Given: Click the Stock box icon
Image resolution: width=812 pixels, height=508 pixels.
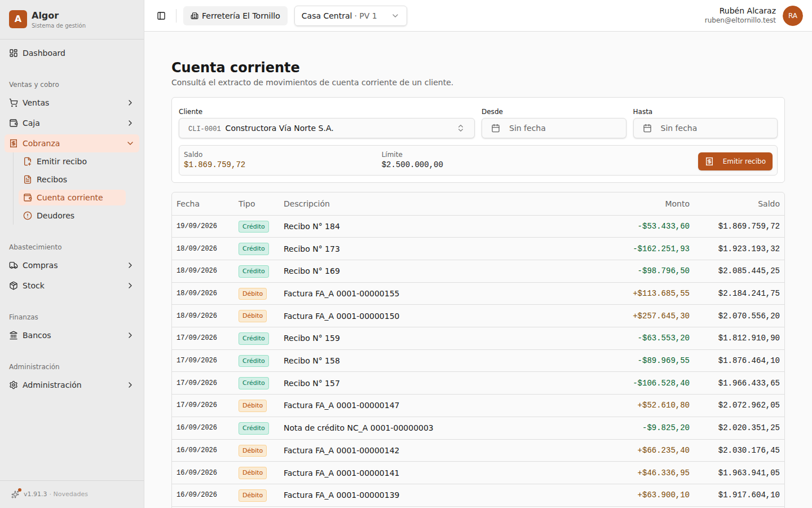Looking at the screenshot, I should 14,286.
